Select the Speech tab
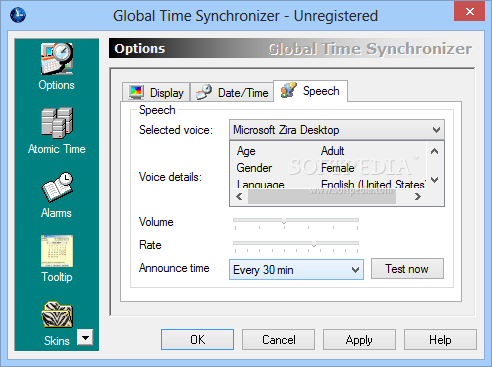 pyautogui.click(x=310, y=91)
